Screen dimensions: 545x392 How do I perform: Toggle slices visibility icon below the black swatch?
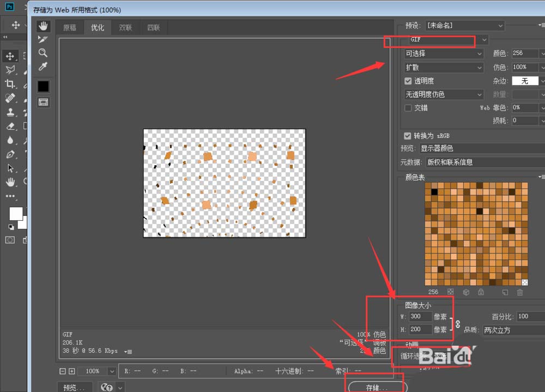pos(43,102)
